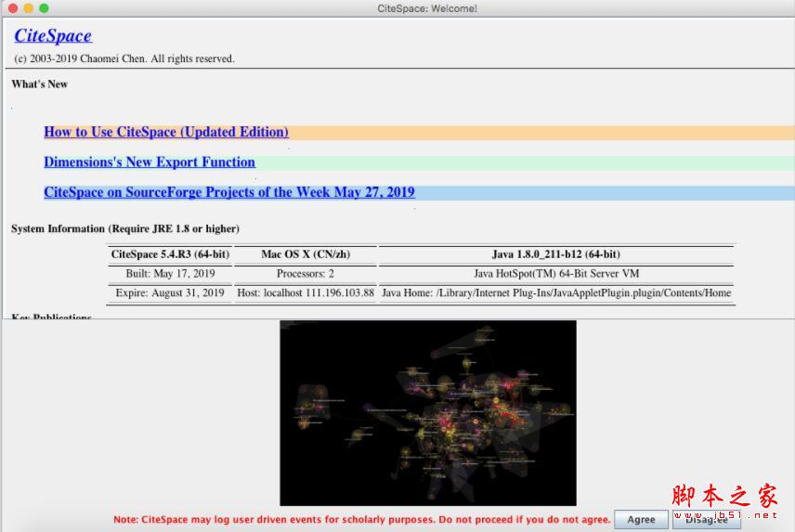Click the System Information heading

click(x=125, y=228)
